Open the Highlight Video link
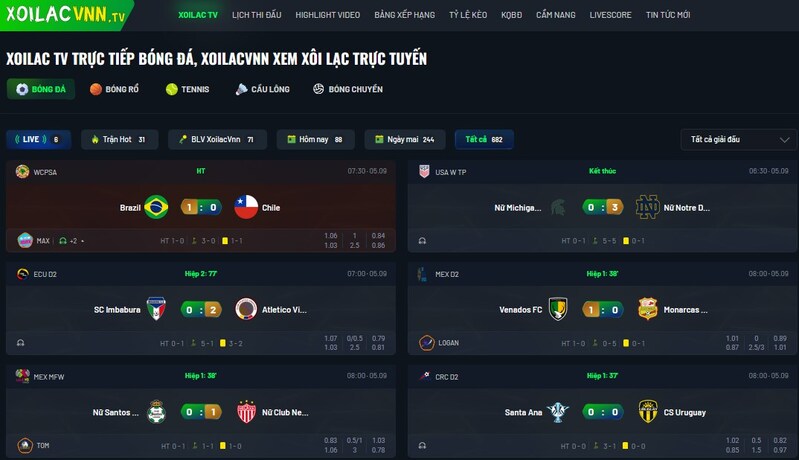The width and height of the screenshot is (799, 460). [328, 15]
